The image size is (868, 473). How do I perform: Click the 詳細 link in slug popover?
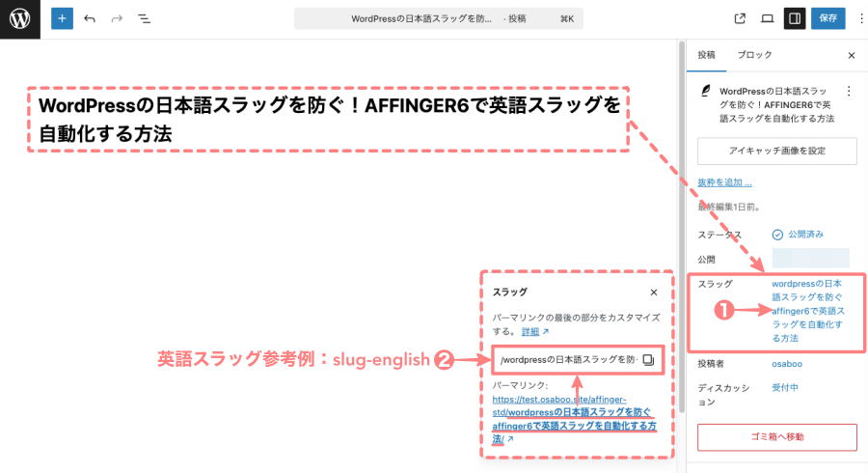coord(534,332)
